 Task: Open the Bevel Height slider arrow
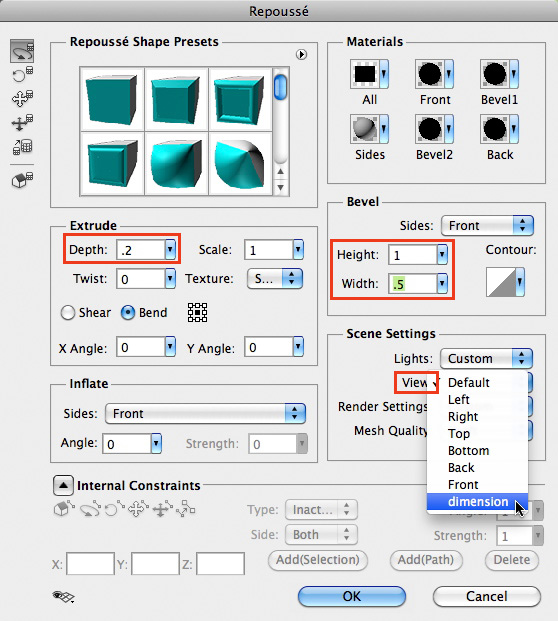tap(442, 255)
